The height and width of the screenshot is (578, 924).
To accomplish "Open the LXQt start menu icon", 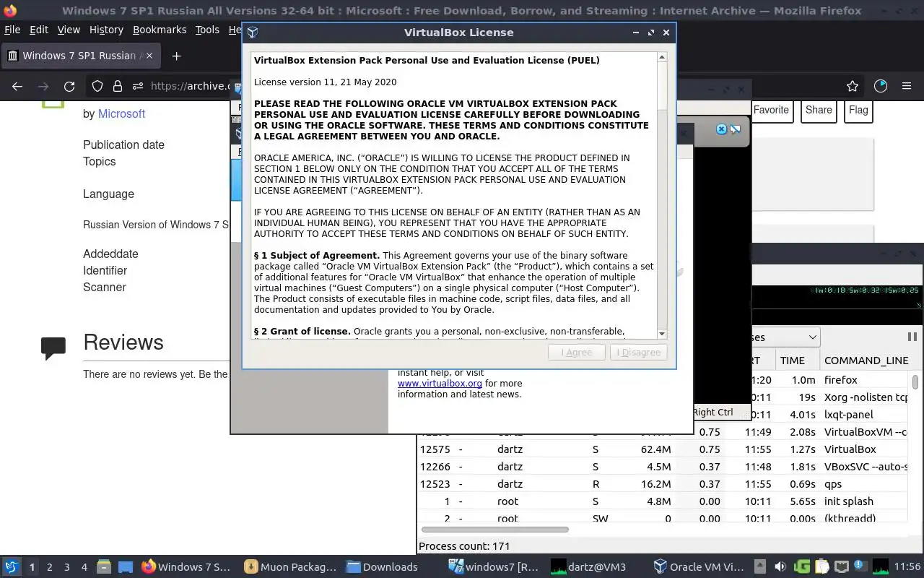I will tap(12, 567).
